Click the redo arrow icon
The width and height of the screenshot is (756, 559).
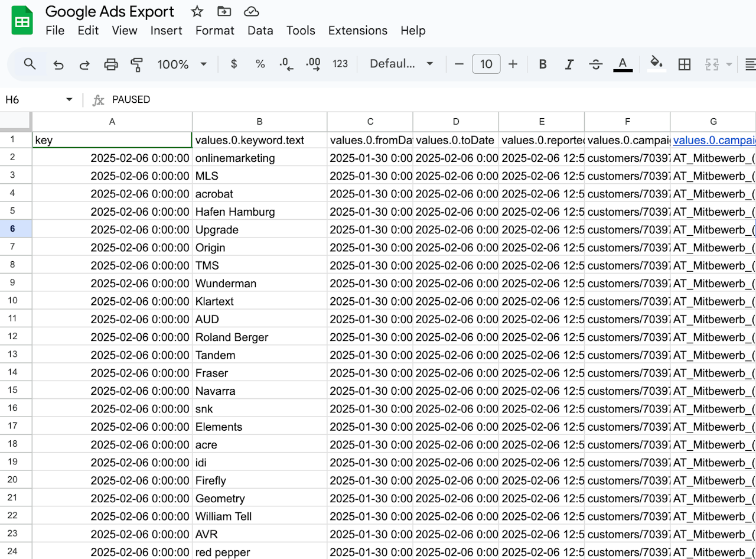[84, 64]
